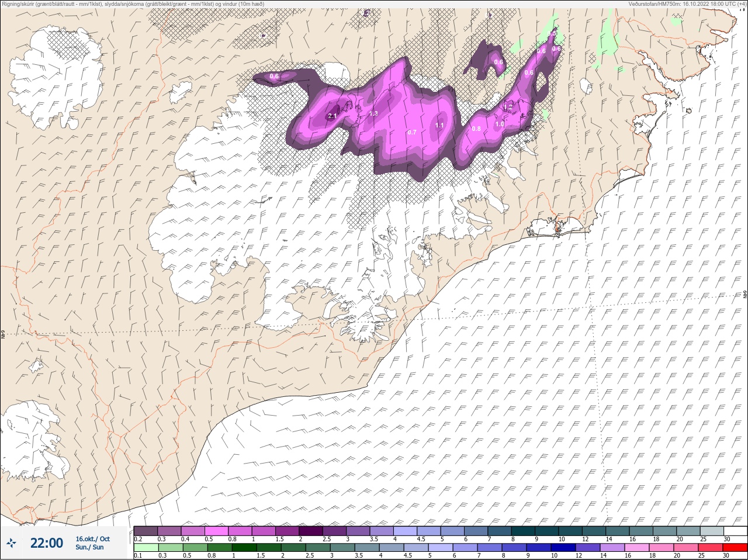Click bottom-row legend swatch starting at 10

pyautogui.click(x=563, y=548)
